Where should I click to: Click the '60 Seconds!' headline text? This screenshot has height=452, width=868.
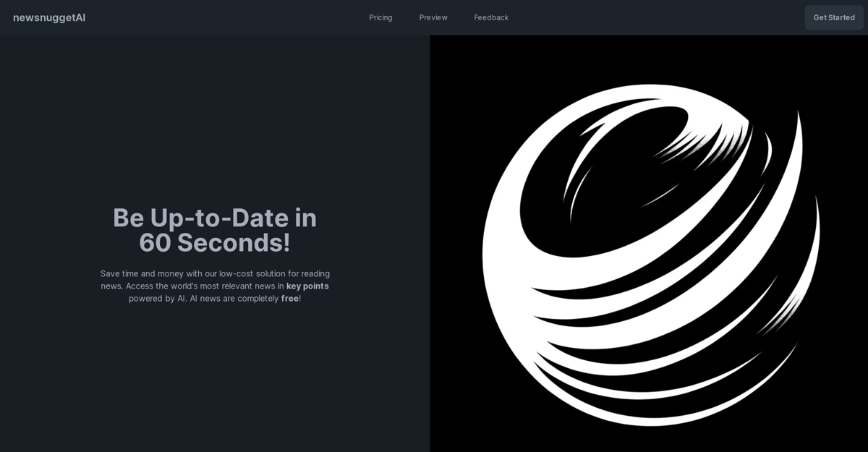click(x=215, y=243)
